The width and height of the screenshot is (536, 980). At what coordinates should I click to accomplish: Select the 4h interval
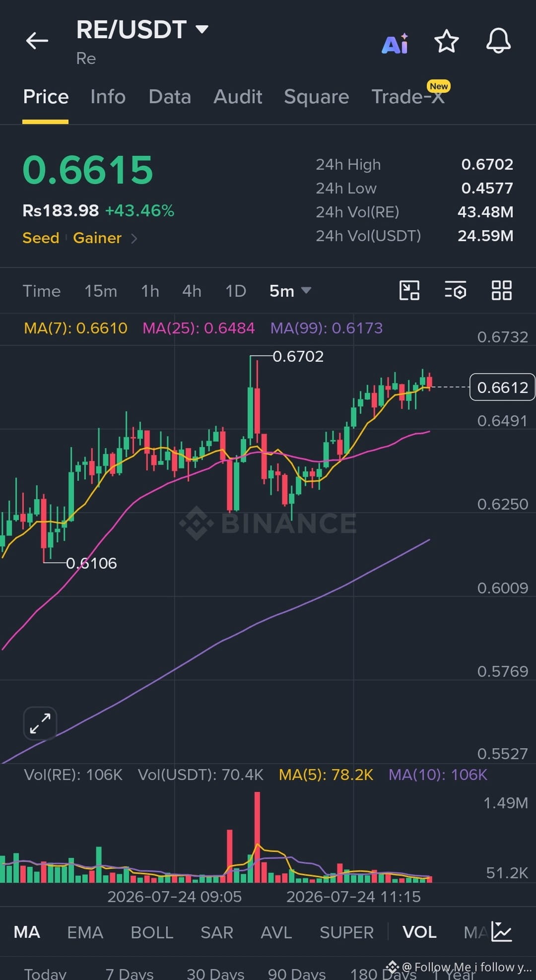192,291
